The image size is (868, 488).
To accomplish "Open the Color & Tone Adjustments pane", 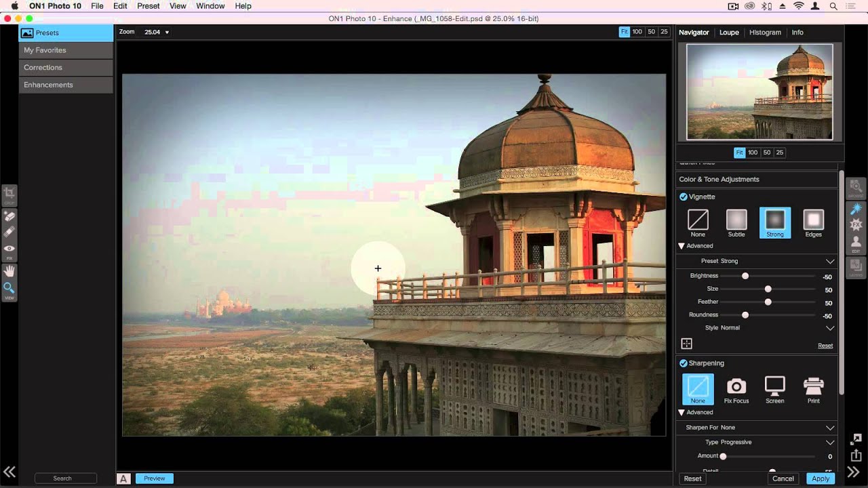I will (x=757, y=180).
